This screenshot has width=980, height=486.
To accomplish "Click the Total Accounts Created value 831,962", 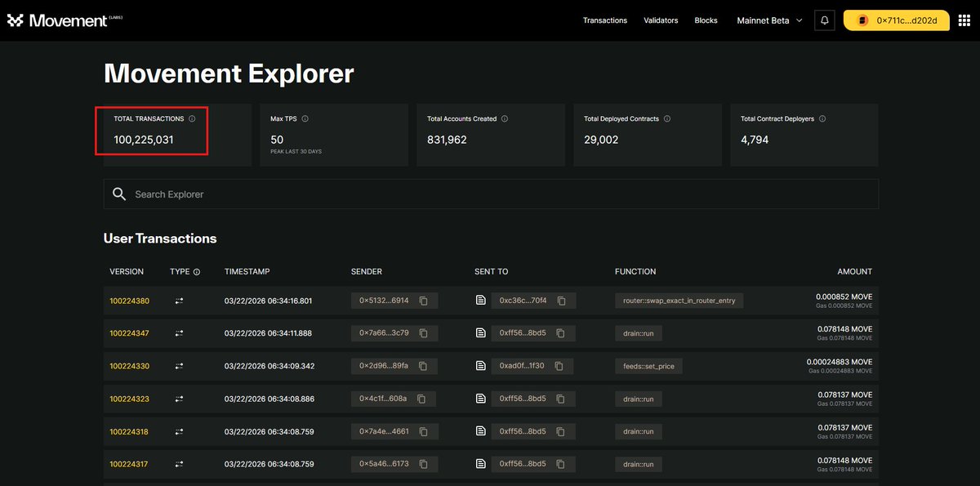I will point(447,140).
